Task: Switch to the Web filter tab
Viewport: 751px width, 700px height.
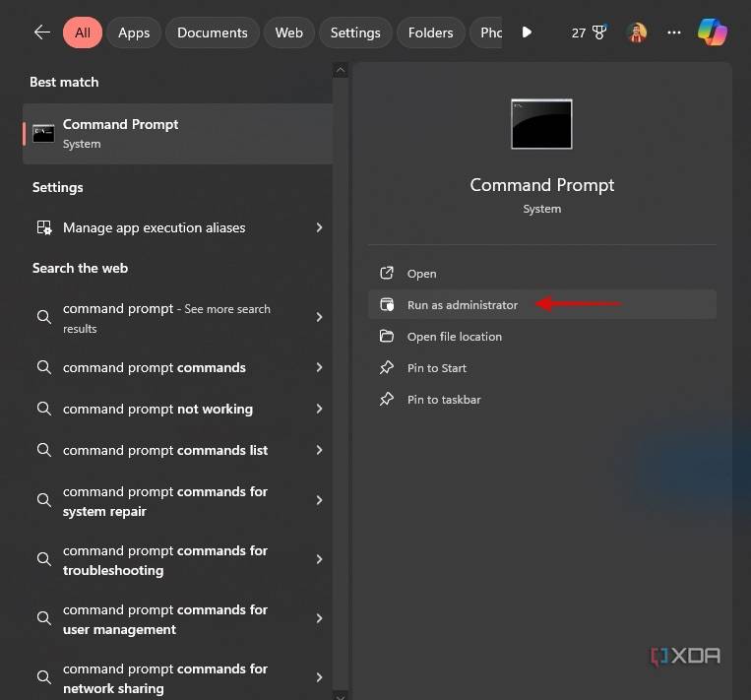Action: click(x=288, y=32)
